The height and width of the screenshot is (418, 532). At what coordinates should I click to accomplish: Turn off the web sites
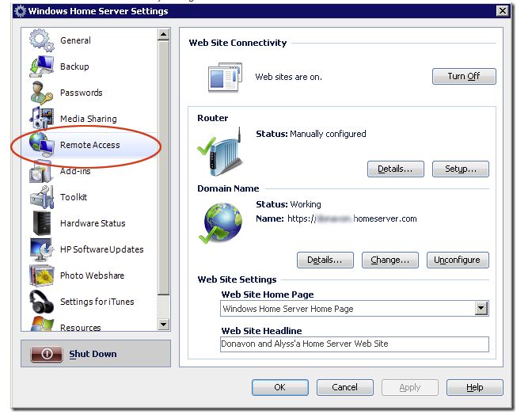[464, 76]
